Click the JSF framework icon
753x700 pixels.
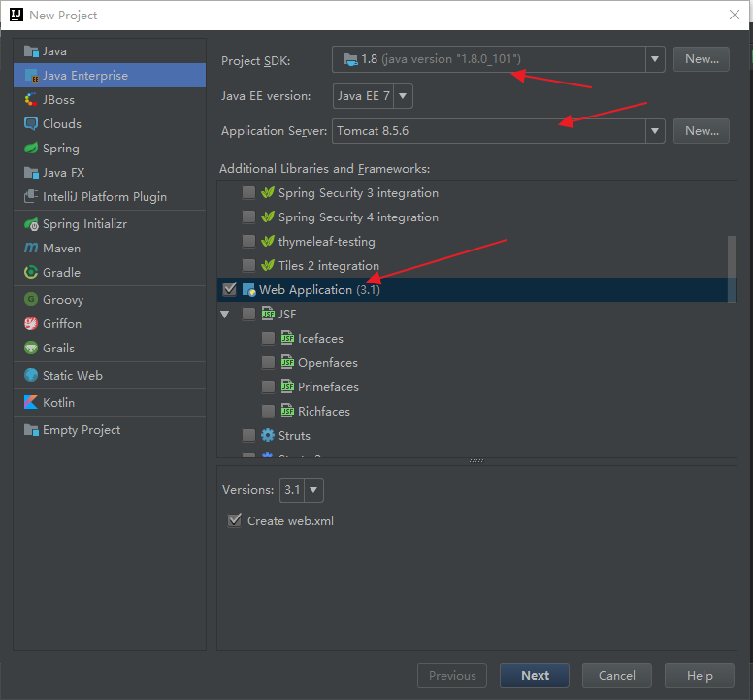[268, 314]
